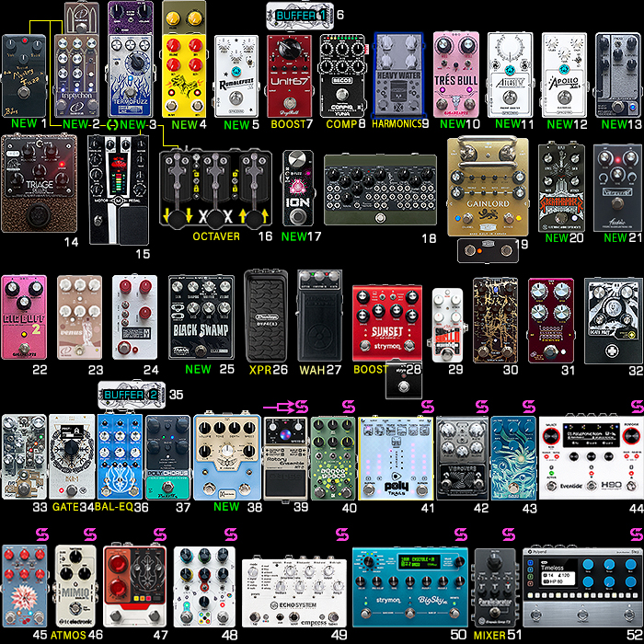The image size is (644, 644).
Task: Click the 'BAL-EQ' yellow label
Action: pyautogui.click(x=114, y=507)
